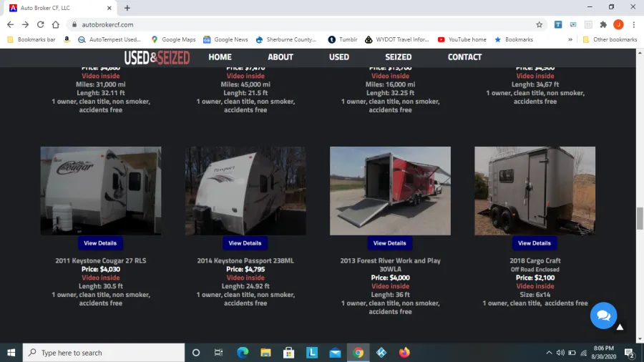This screenshot has height=362, width=644.
Task: Launch Firefox from the taskbar
Action: (404, 353)
